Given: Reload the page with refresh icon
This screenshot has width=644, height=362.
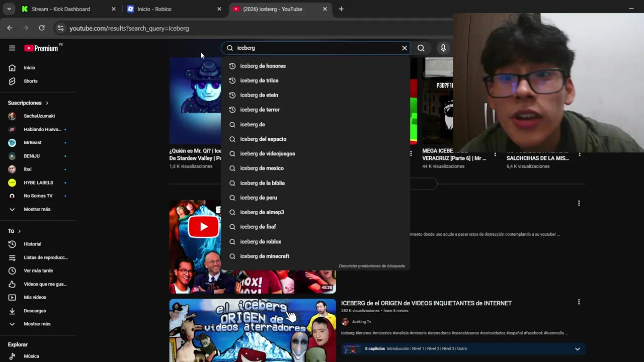Looking at the screenshot, I should [x=42, y=28].
